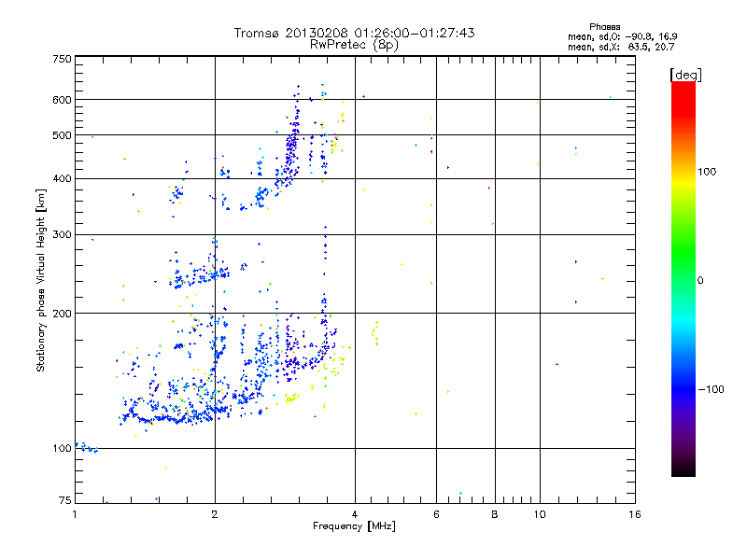Click the y-axis tick label '400'
747x560 pixels.
[62, 178]
